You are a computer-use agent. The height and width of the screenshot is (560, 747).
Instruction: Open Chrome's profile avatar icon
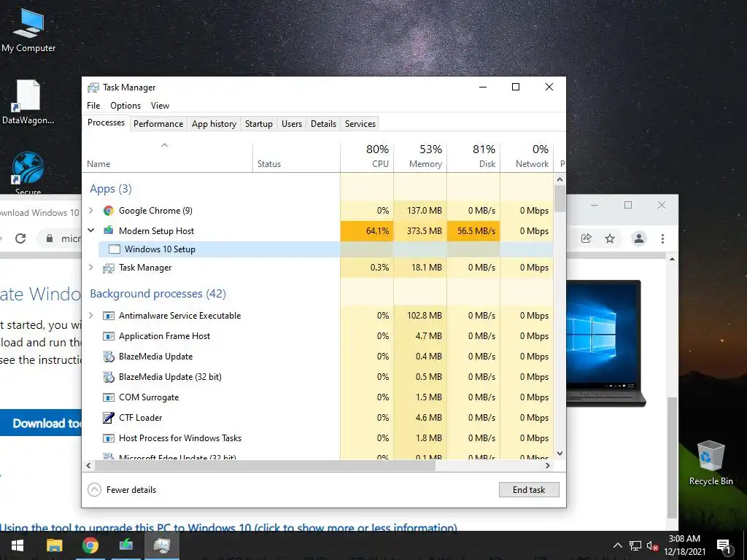[x=639, y=238]
